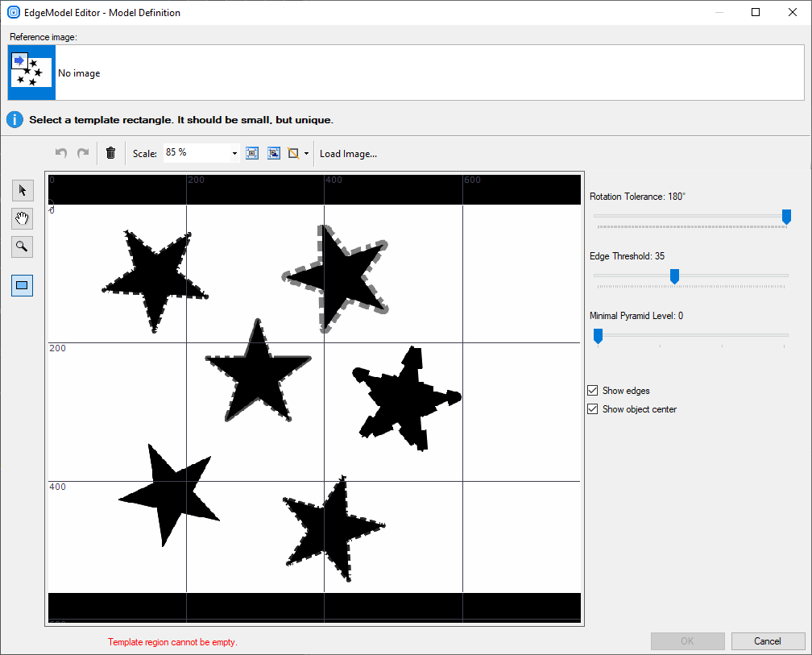This screenshot has height=655, width=812.
Task: Select the rectangle template tool
Action: (22, 285)
